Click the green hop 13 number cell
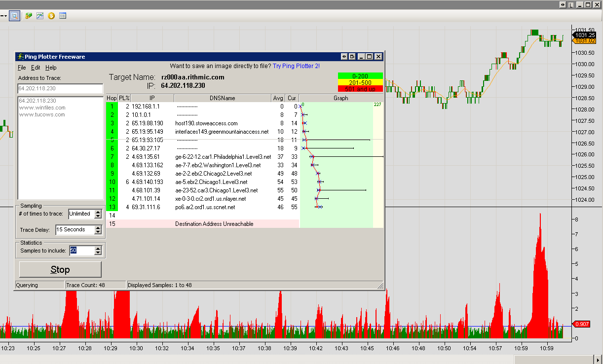The height and width of the screenshot is (364, 603). (112, 207)
